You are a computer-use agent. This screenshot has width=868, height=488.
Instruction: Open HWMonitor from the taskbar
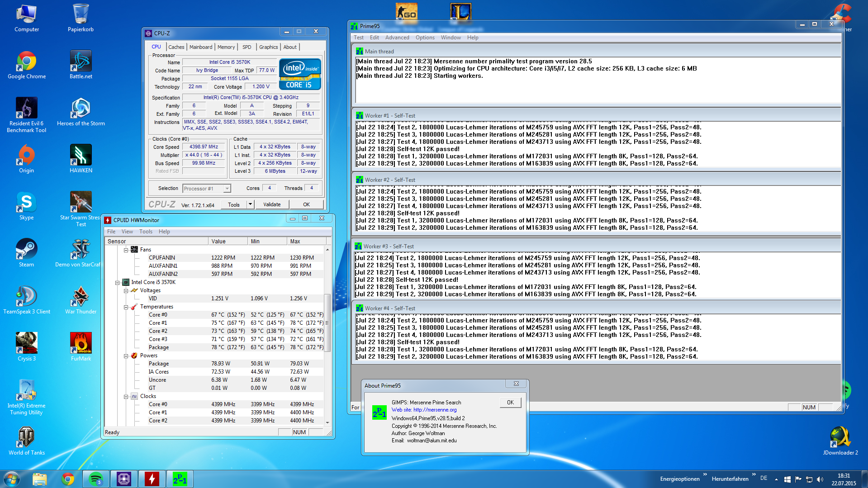(152, 479)
